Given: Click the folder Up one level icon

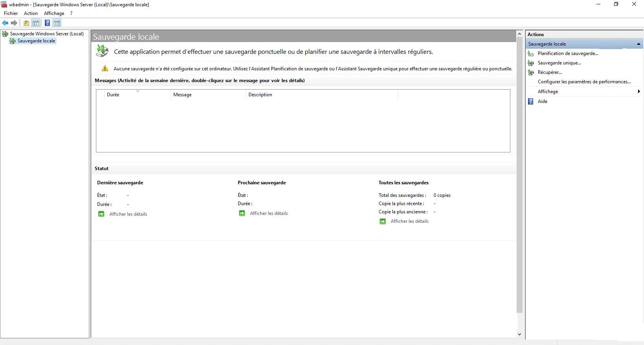Looking at the screenshot, I should tap(26, 23).
